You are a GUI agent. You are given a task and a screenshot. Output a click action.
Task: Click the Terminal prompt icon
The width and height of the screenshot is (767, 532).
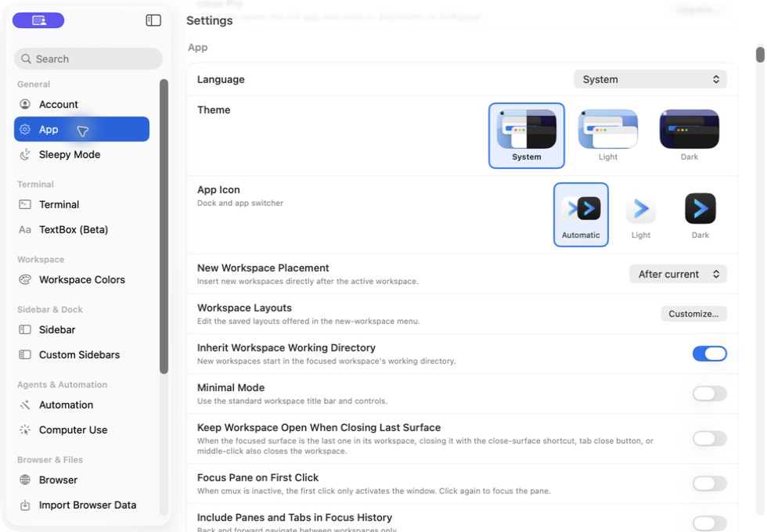(25, 204)
